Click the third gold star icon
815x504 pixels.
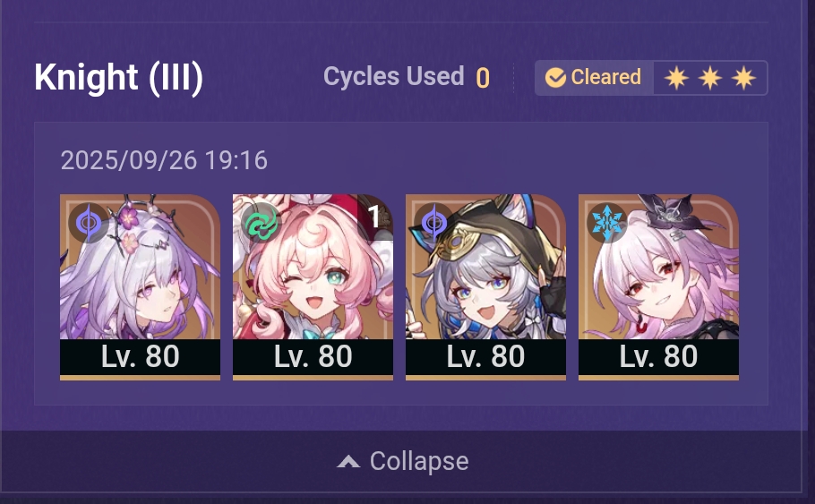(x=743, y=78)
